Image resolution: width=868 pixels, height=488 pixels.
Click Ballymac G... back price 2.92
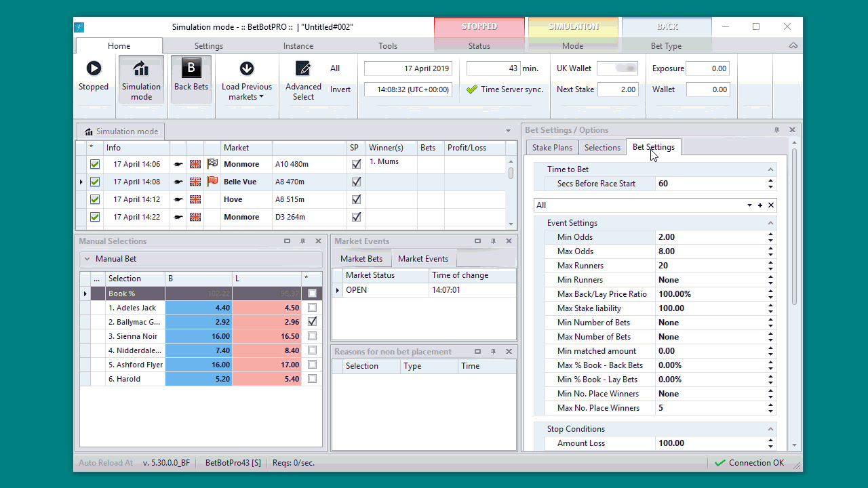(x=199, y=322)
